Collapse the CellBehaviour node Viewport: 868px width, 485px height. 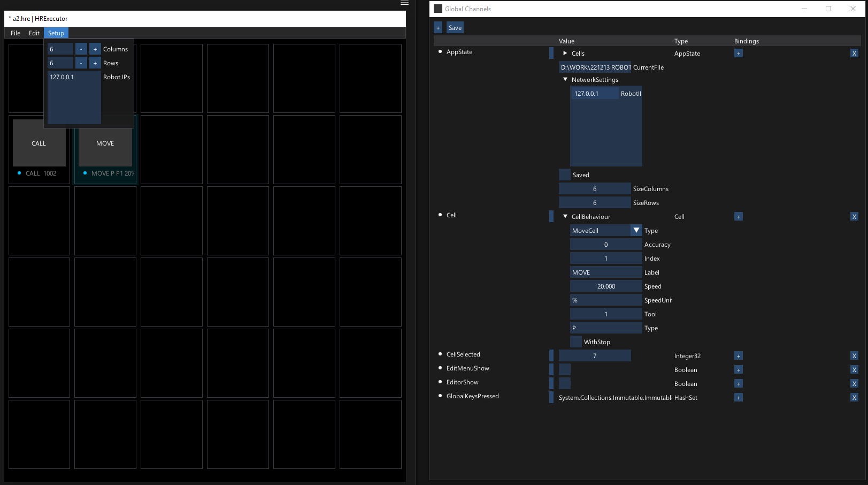coord(565,216)
